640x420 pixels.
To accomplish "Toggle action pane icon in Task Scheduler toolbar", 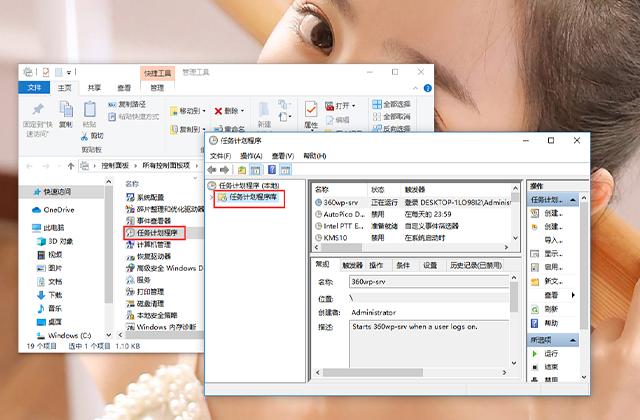I will coord(285,170).
